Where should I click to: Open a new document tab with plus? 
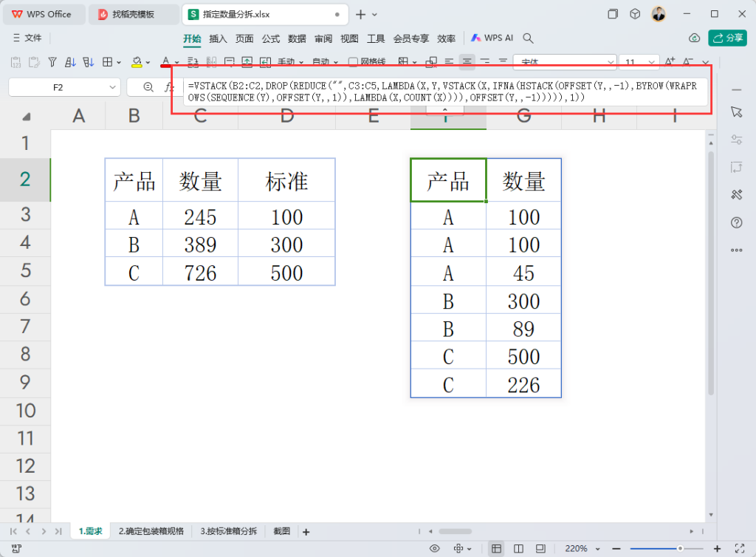pos(360,15)
